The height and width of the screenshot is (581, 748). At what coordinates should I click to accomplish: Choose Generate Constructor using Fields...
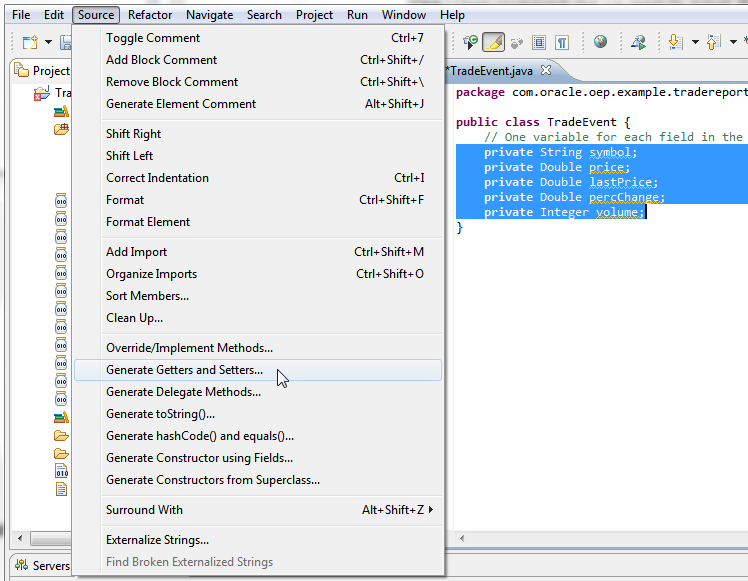pos(258,458)
